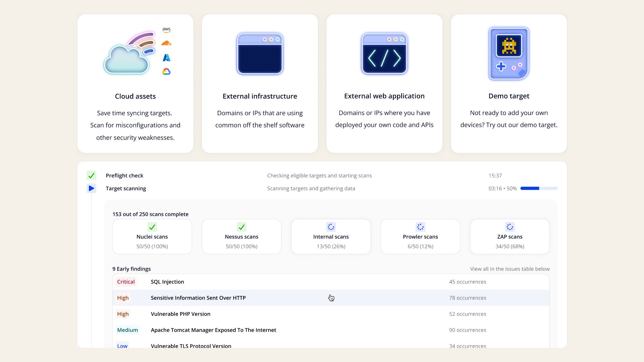The height and width of the screenshot is (362, 644).
Task: Select the Cloudflare icon
Action: [166, 43]
